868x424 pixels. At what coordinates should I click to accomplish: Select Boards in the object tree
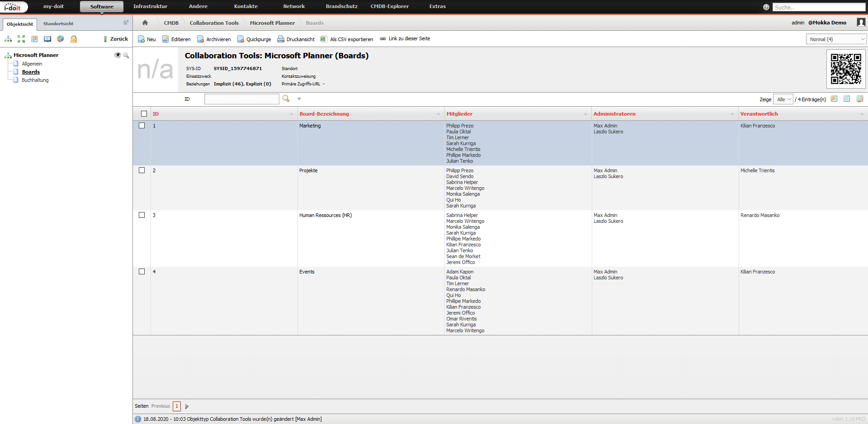point(31,72)
